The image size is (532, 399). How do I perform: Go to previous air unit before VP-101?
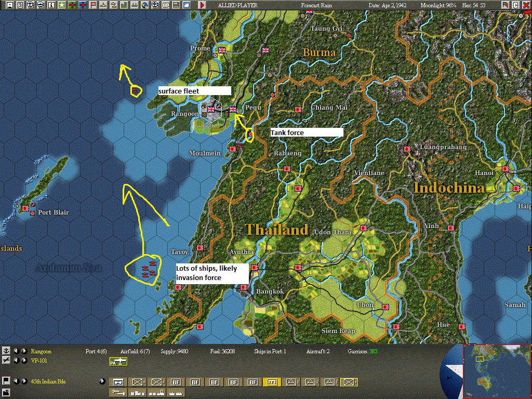pyautogui.click(x=16, y=361)
